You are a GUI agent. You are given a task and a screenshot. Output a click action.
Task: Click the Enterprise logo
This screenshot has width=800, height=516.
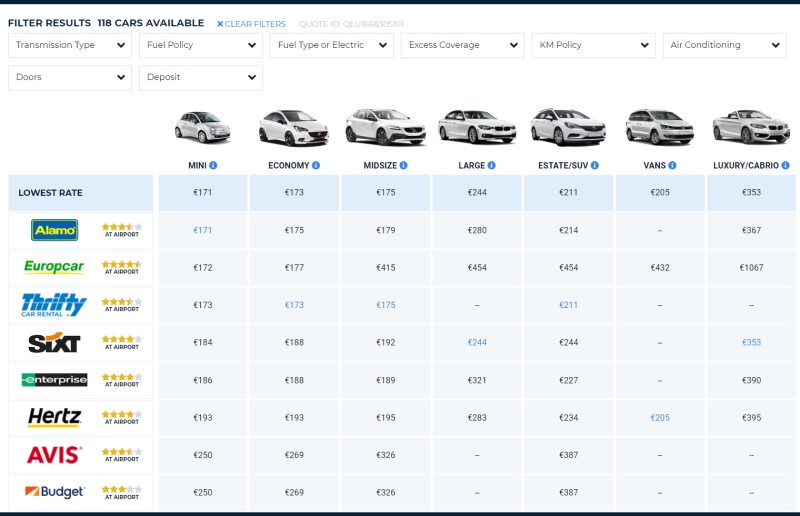(54, 380)
